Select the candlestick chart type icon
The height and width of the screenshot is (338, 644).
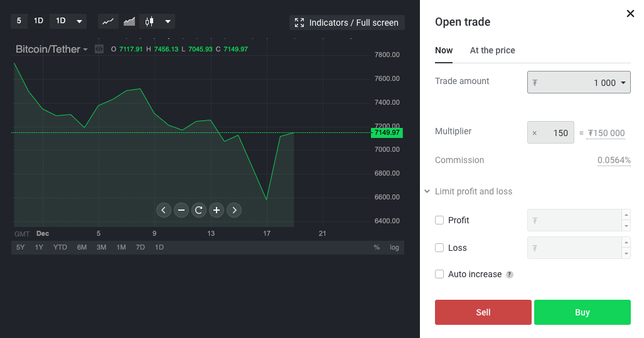(x=149, y=21)
